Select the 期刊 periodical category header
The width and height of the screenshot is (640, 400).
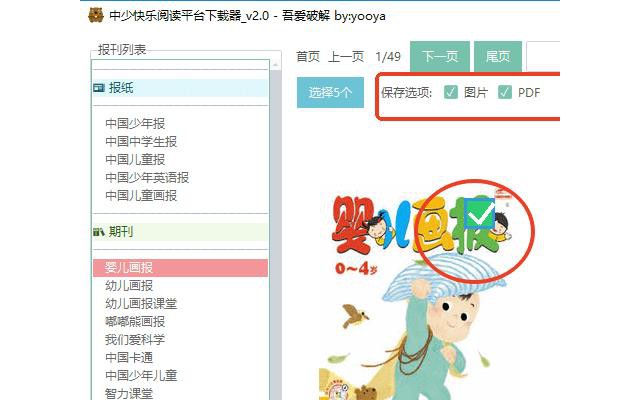click(x=180, y=232)
